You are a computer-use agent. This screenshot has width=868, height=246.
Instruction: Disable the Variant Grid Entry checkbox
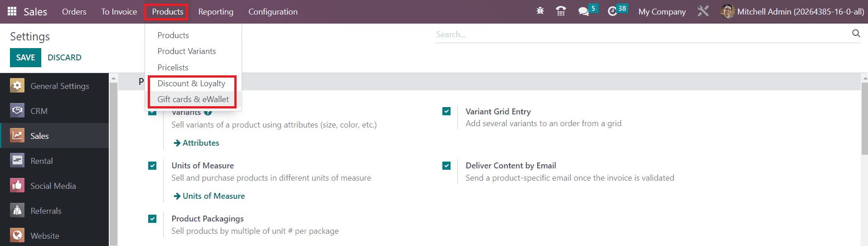(446, 111)
